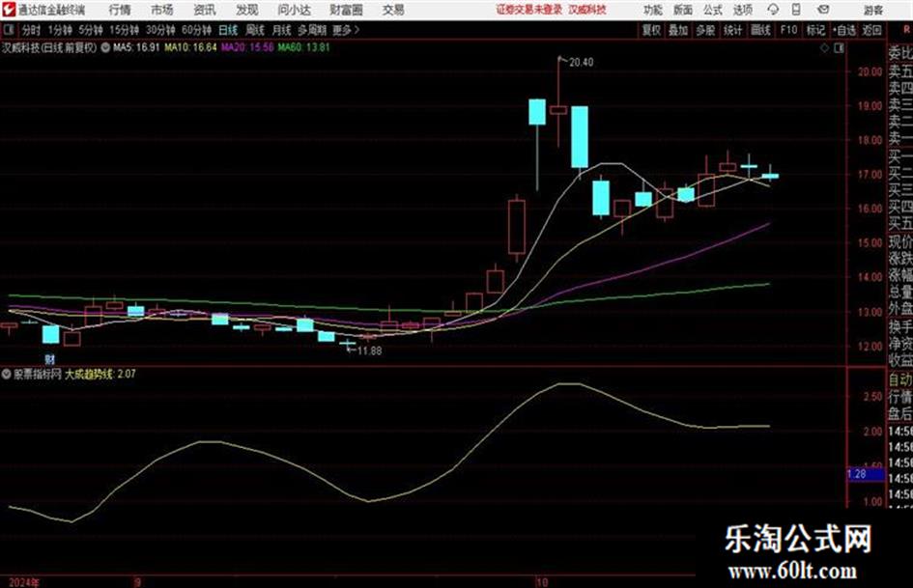The width and height of the screenshot is (913, 588).
Task: Switch to 30分钟 period
Action: pyautogui.click(x=160, y=30)
